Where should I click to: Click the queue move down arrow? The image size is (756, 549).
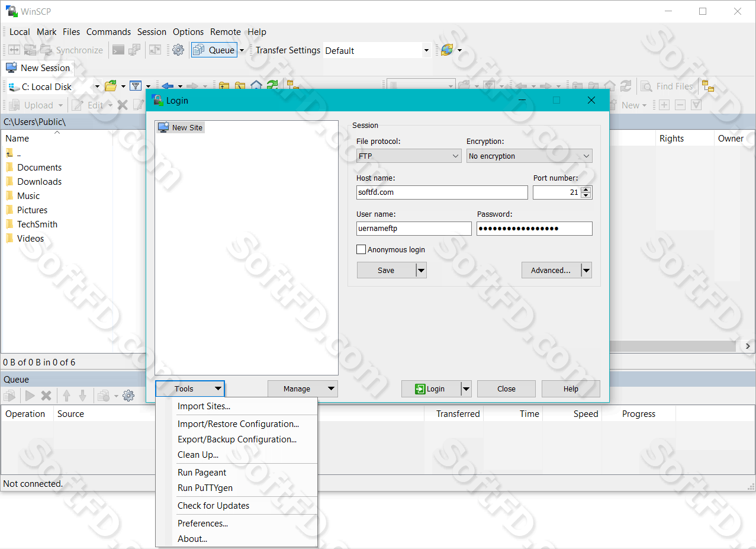(x=83, y=396)
